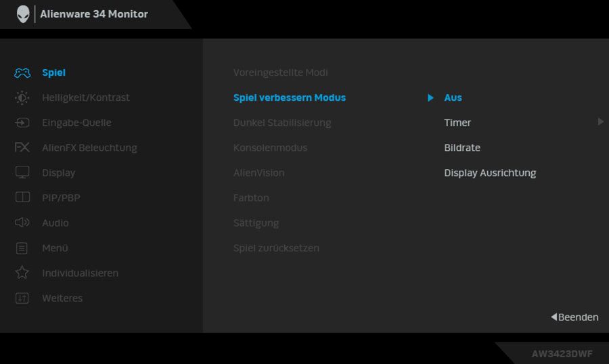Select the Eingabe-Quelle input source icon

pyautogui.click(x=22, y=122)
